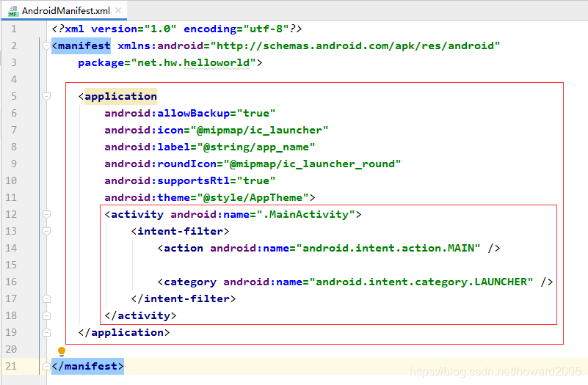The height and width of the screenshot is (385, 588).
Task: Click "android.intent.action.MAIN" value
Action: click(x=388, y=248)
